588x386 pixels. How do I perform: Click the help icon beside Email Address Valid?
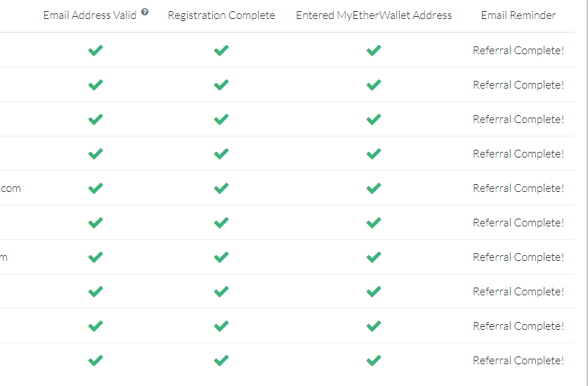pyautogui.click(x=145, y=12)
